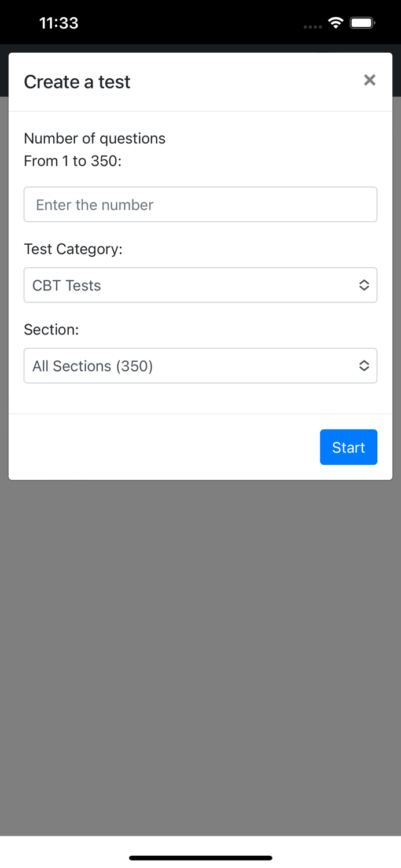The height and width of the screenshot is (868, 401).
Task: Tap the home indicator bar at screen bottom
Action: point(200,858)
